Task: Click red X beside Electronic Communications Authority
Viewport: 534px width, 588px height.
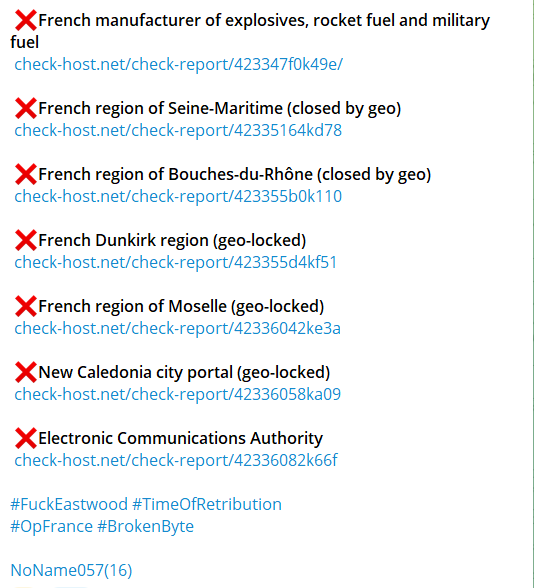Action: (x=26, y=438)
